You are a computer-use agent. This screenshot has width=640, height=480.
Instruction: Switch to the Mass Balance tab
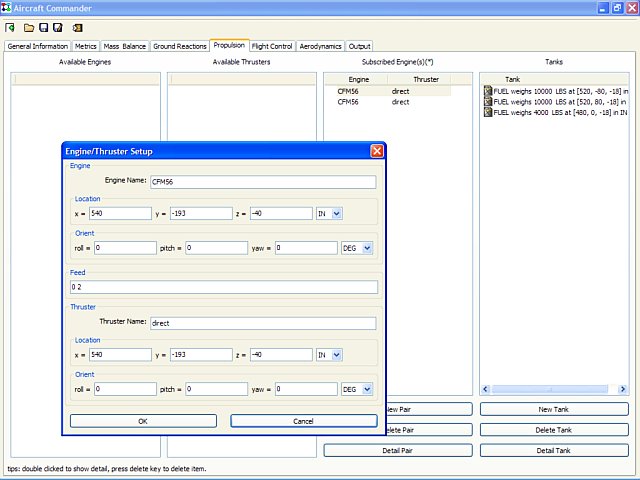[x=124, y=47]
